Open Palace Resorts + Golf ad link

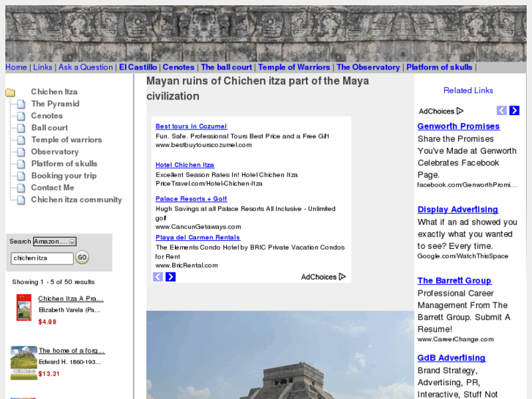(191, 198)
